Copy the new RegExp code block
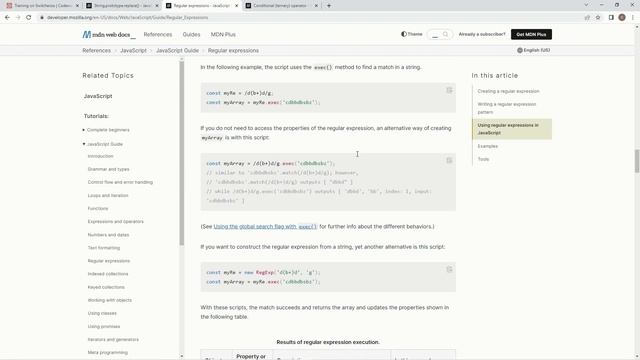 click(449, 269)
